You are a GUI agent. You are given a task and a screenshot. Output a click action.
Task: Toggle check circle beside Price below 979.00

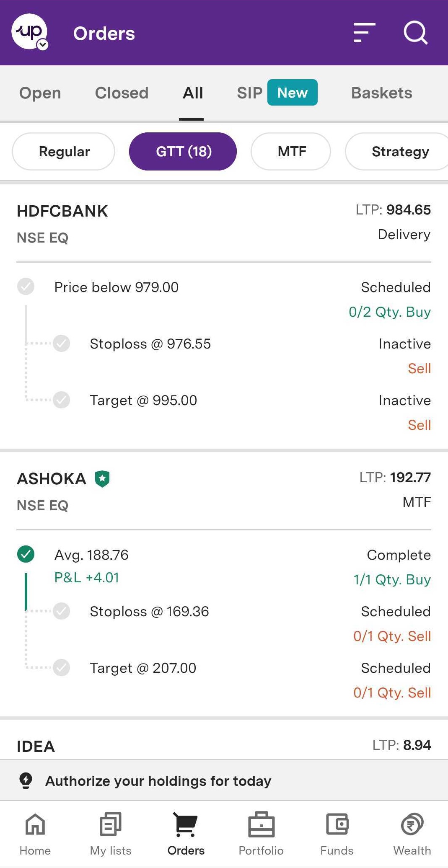click(26, 287)
